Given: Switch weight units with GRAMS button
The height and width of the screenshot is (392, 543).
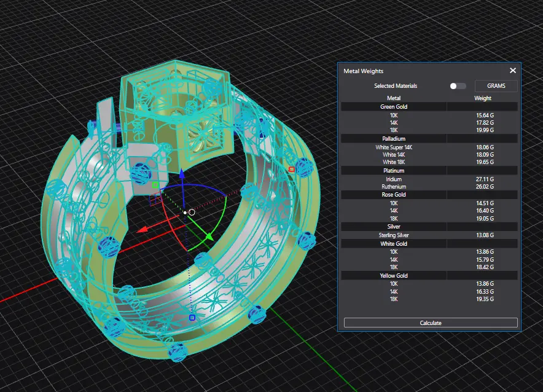Looking at the screenshot, I should pos(496,86).
